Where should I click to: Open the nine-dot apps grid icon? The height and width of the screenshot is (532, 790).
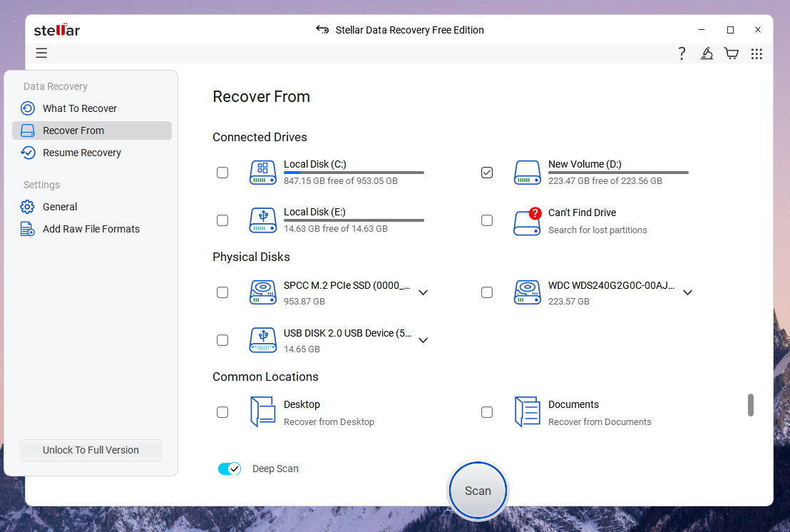pyautogui.click(x=756, y=53)
